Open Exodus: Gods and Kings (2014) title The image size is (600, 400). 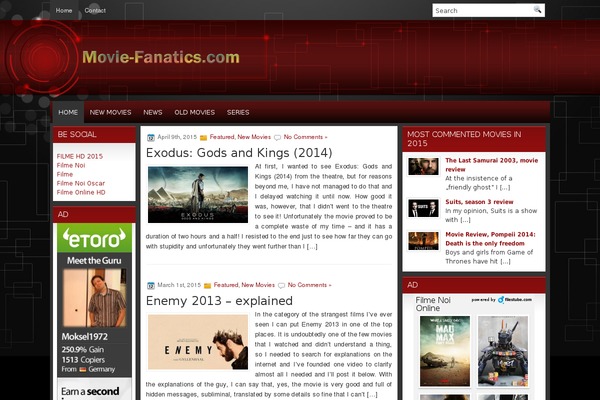click(x=239, y=153)
